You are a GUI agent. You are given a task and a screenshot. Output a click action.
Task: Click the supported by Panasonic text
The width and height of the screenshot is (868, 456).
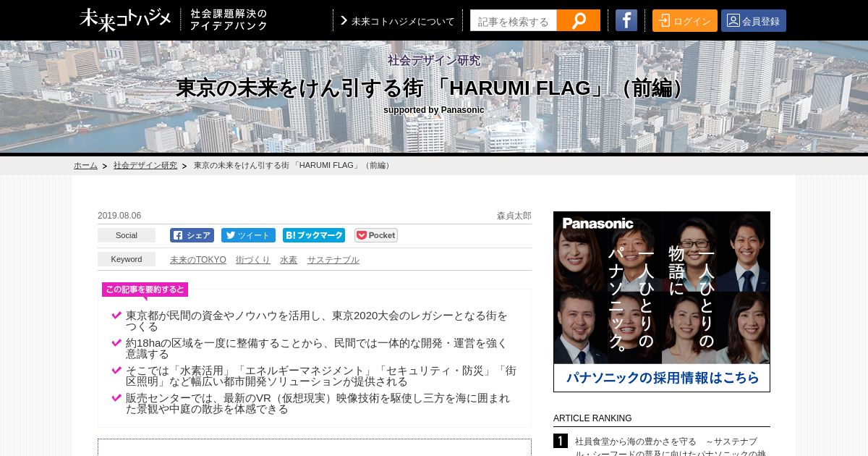coord(434,110)
